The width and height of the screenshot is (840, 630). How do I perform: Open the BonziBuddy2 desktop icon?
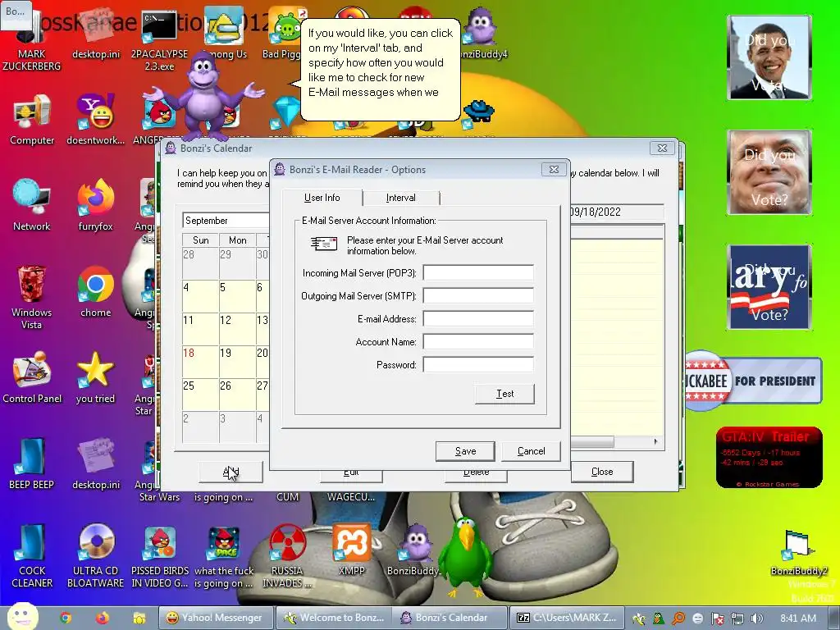click(799, 552)
